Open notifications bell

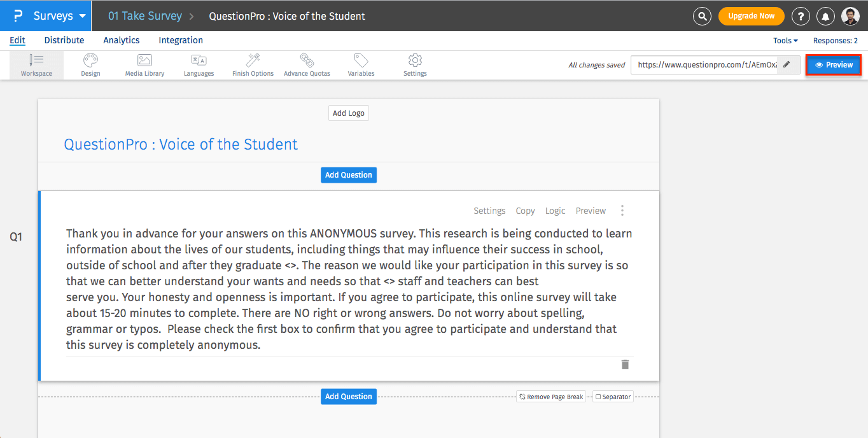tap(826, 16)
